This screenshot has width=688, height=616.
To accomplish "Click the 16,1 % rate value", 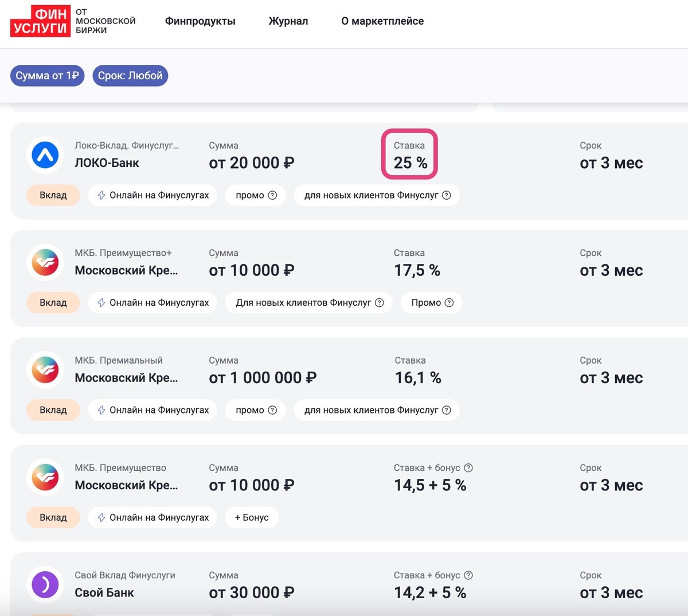I will (x=418, y=377).
